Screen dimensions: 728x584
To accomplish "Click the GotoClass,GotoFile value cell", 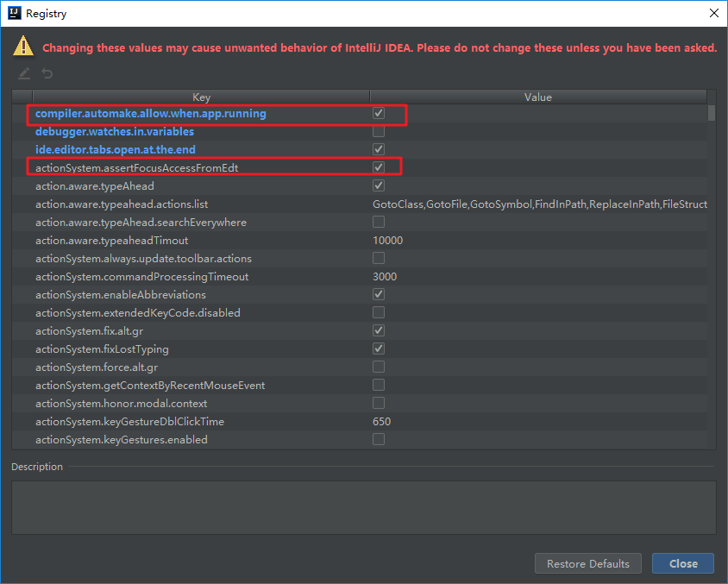I will click(x=539, y=204).
